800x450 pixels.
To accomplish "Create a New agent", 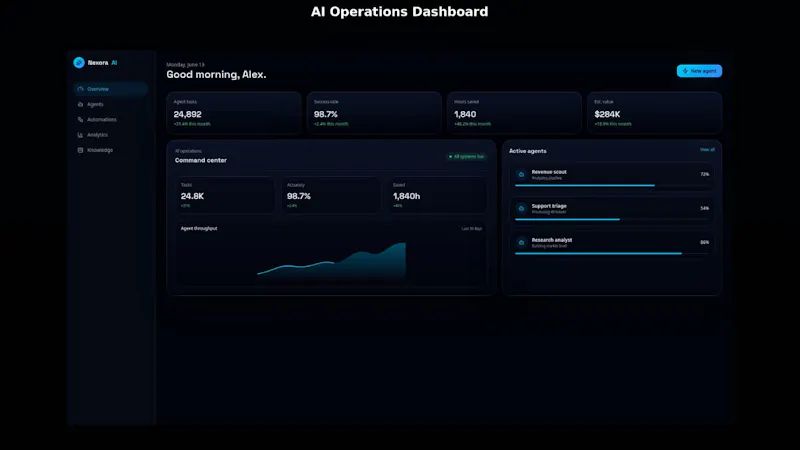I will 699,71.
